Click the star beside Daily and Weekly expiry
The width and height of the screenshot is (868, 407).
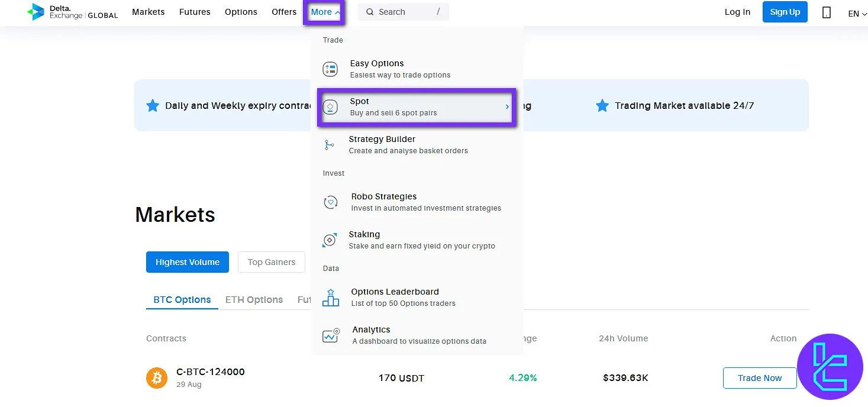tap(153, 106)
